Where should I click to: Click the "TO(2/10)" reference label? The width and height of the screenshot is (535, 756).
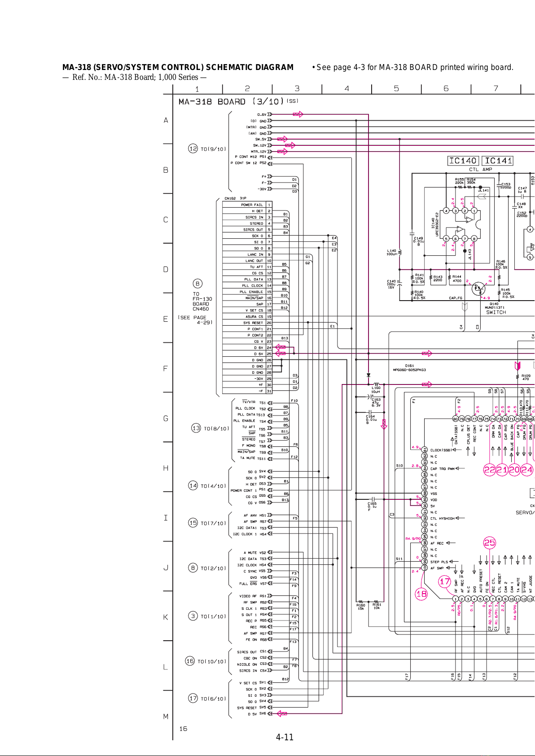coord(213,568)
